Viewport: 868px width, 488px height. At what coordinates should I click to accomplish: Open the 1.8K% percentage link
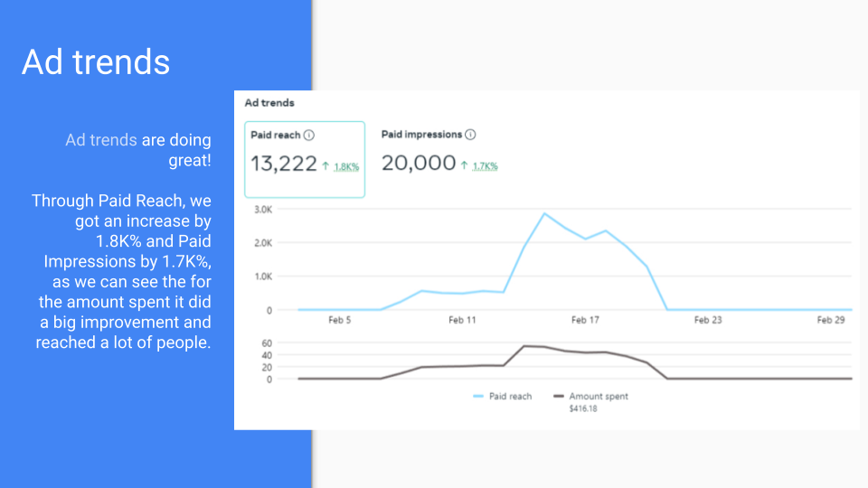pos(346,166)
